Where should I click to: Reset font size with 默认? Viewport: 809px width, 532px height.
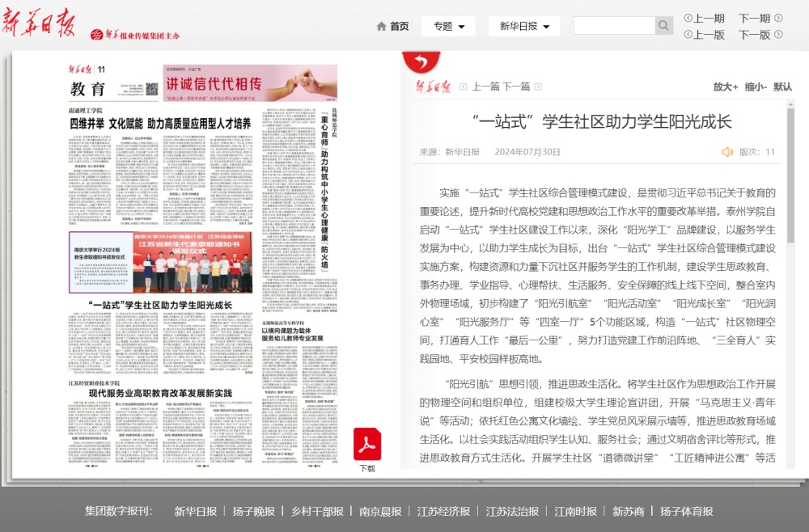tap(783, 87)
